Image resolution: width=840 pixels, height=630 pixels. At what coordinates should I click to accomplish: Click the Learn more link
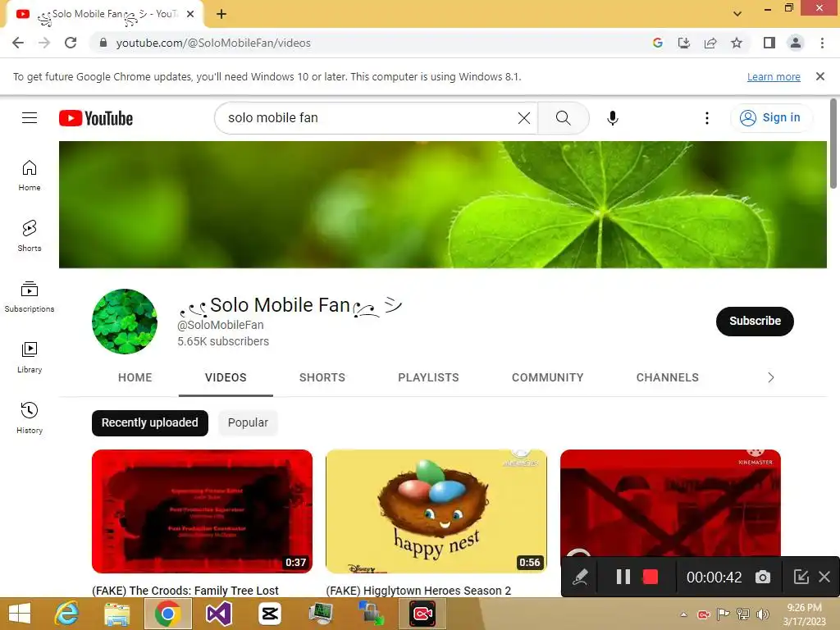point(774,76)
